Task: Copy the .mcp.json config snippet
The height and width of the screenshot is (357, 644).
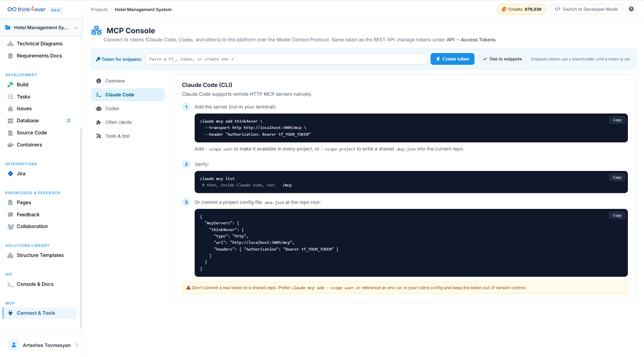Action: pos(617,215)
